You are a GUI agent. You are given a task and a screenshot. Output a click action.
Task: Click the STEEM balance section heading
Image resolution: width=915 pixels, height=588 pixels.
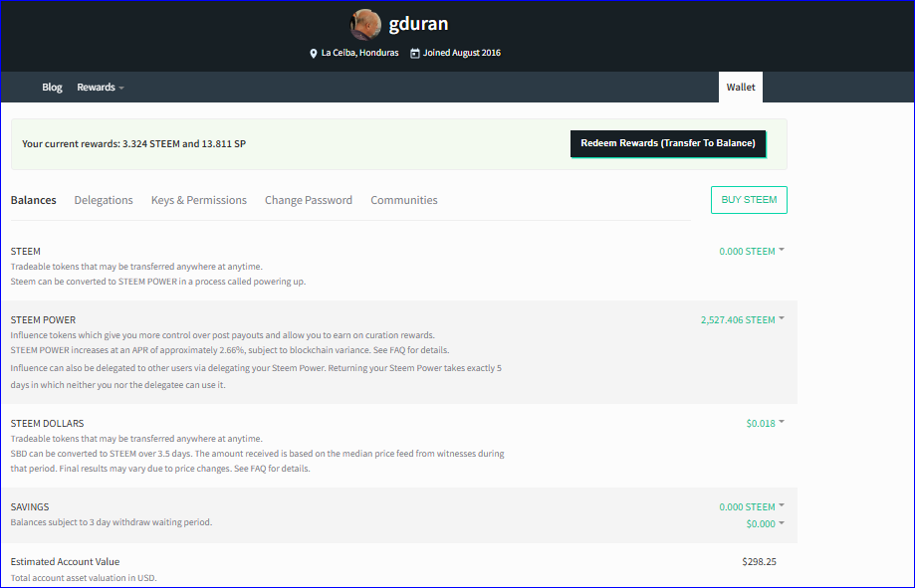pyautogui.click(x=26, y=252)
